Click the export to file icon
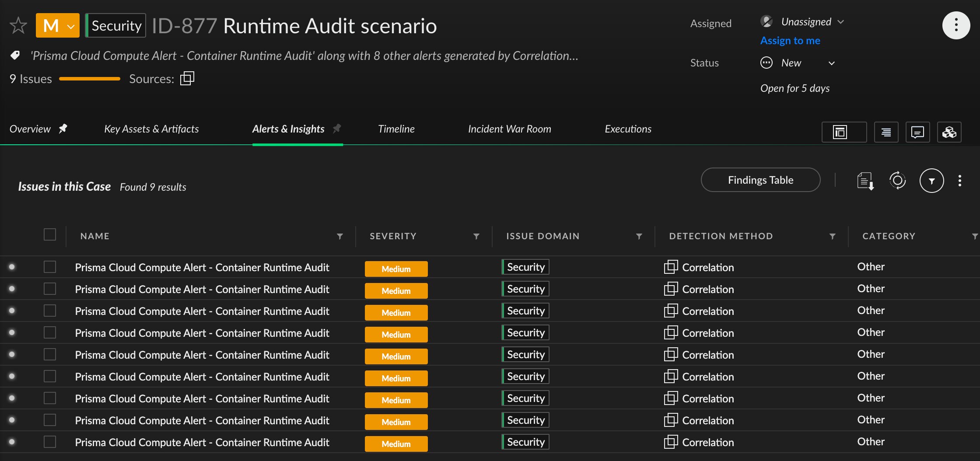The height and width of the screenshot is (461, 980). [x=865, y=180]
